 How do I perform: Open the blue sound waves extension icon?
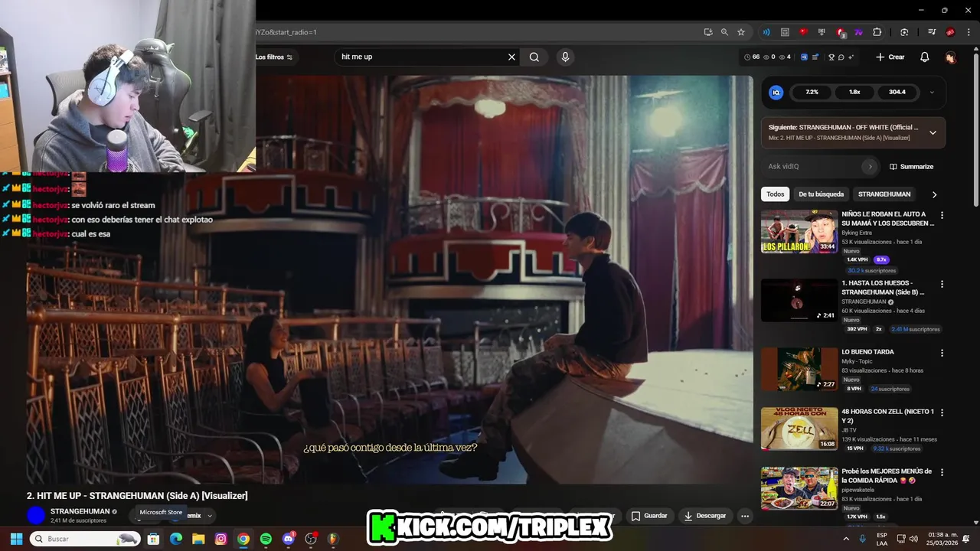click(766, 32)
